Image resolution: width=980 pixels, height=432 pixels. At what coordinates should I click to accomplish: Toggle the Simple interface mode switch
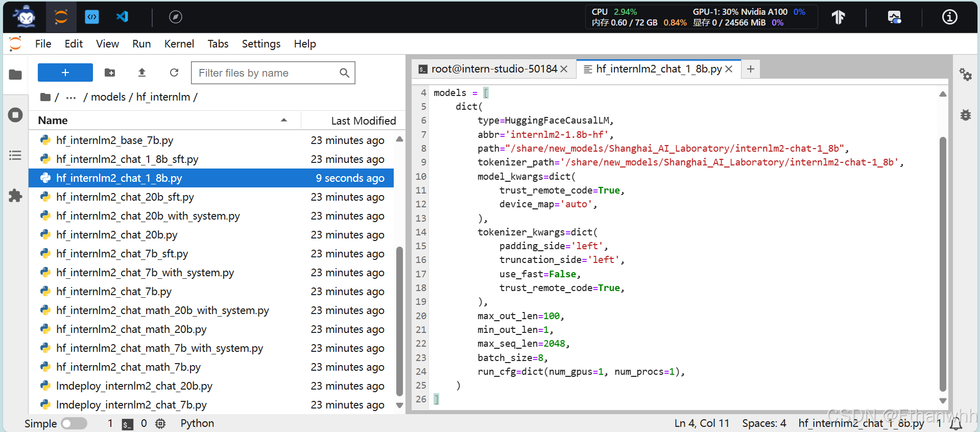(x=74, y=424)
